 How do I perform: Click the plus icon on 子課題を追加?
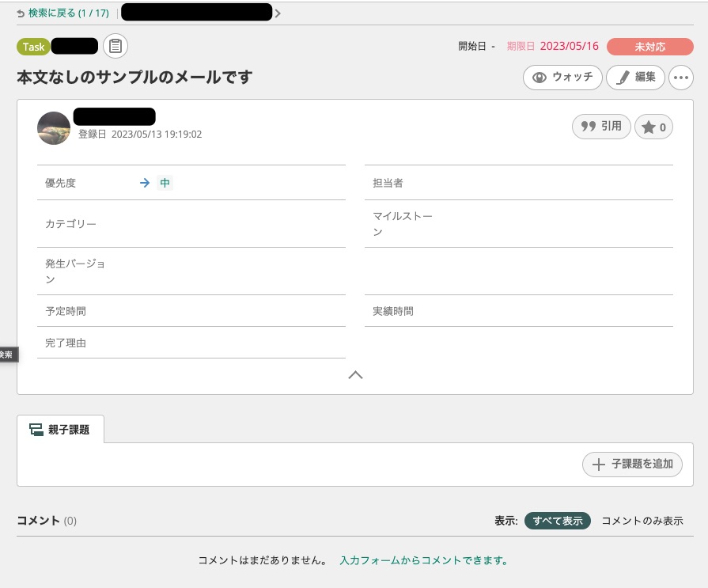tap(599, 465)
